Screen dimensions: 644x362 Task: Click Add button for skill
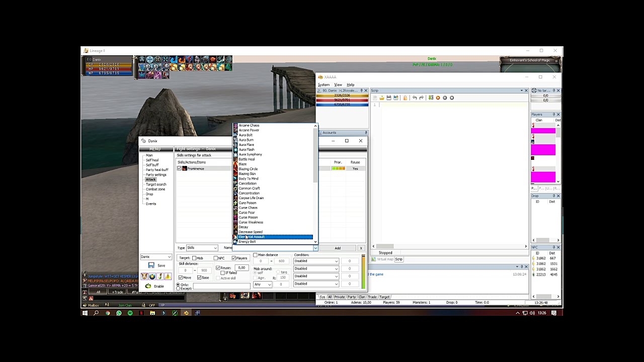pos(338,248)
